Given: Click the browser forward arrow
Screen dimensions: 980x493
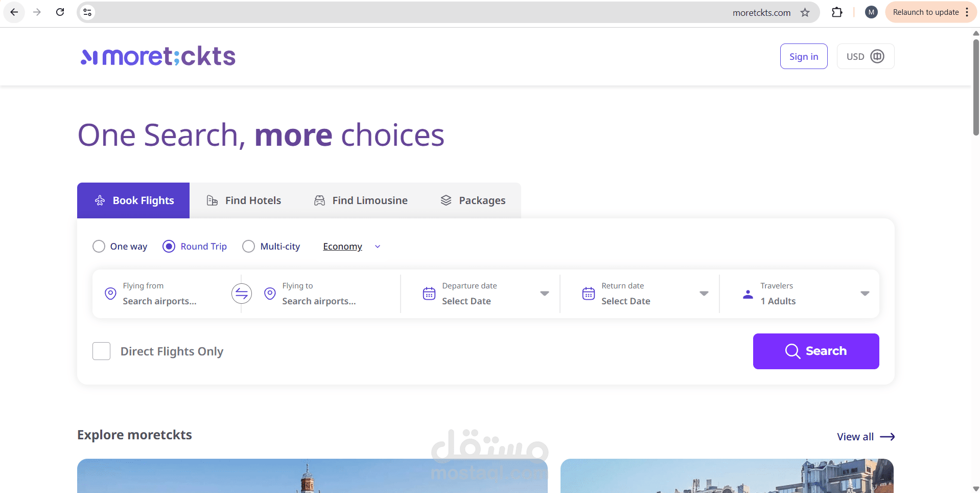Looking at the screenshot, I should (x=37, y=12).
